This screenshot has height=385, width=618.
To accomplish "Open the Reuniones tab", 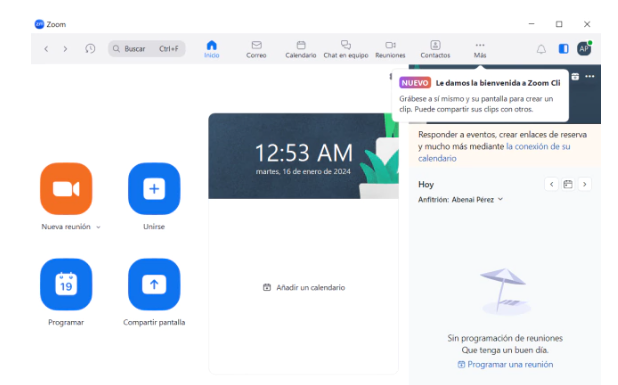I will click(x=390, y=49).
